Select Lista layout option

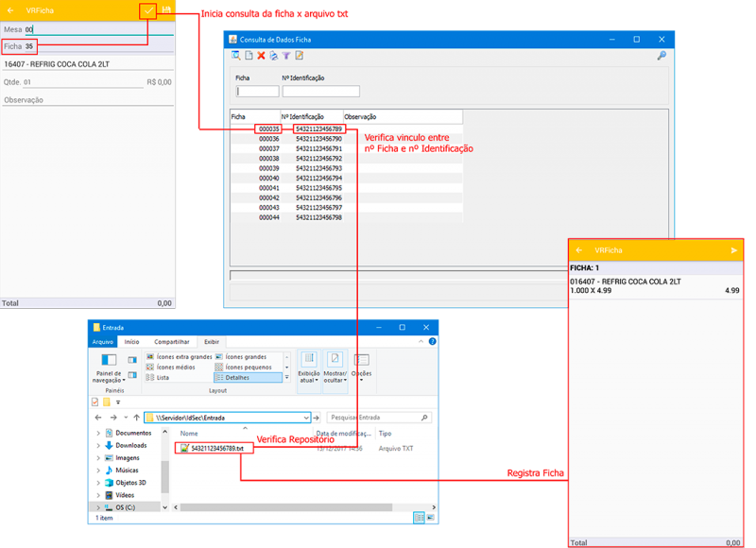[x=158, y=377]
